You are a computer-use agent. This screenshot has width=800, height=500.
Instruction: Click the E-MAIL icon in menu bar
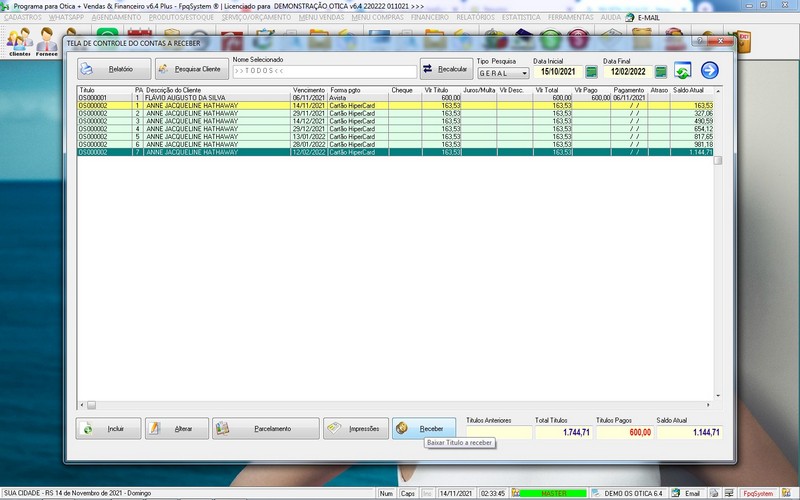coord(643,17)
